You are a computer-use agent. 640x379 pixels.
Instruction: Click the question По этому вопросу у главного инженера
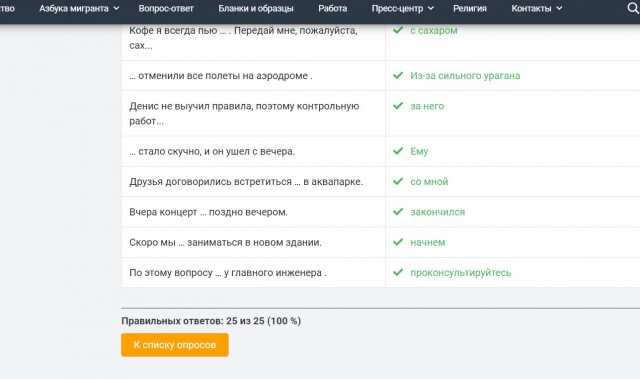(x=228, y=273)
